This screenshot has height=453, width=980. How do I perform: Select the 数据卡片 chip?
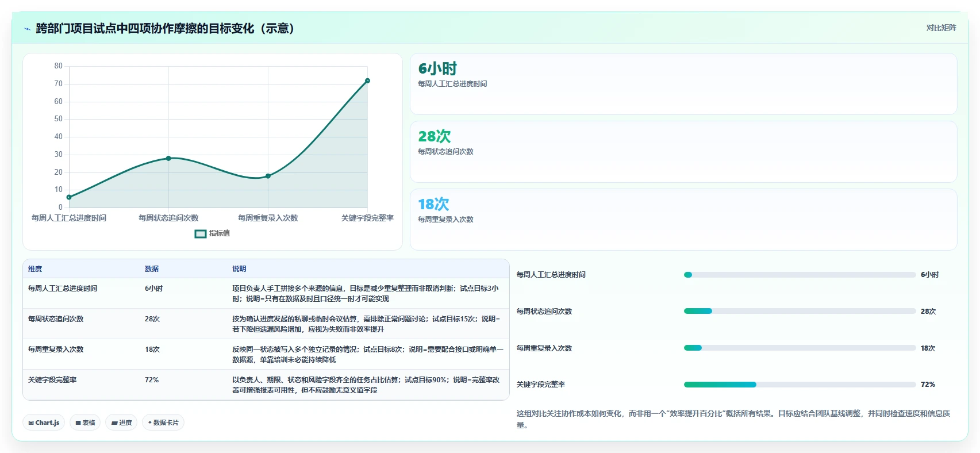coord(163,423)
